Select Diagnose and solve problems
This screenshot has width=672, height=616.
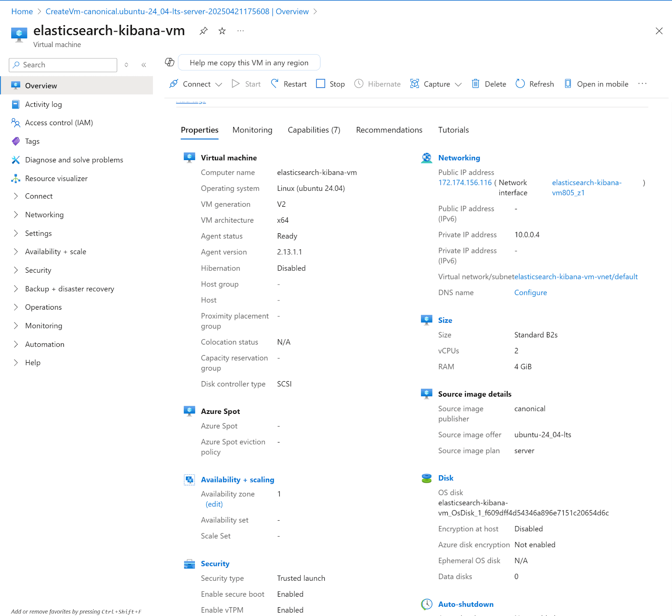click(74, 160)
